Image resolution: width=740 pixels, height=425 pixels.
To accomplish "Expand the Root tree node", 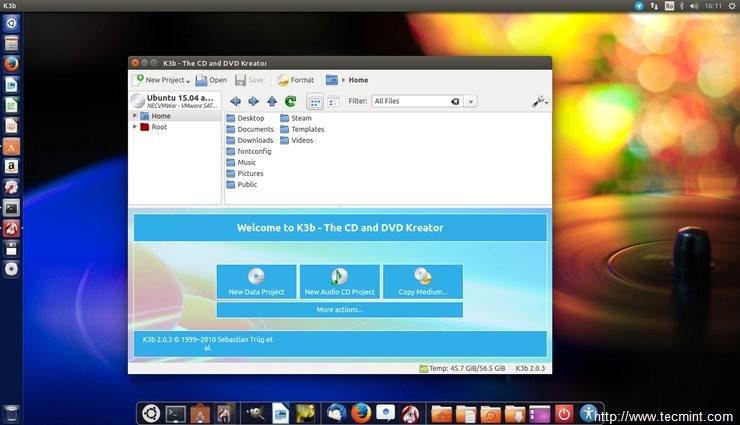I will click(x=135, y=127).
